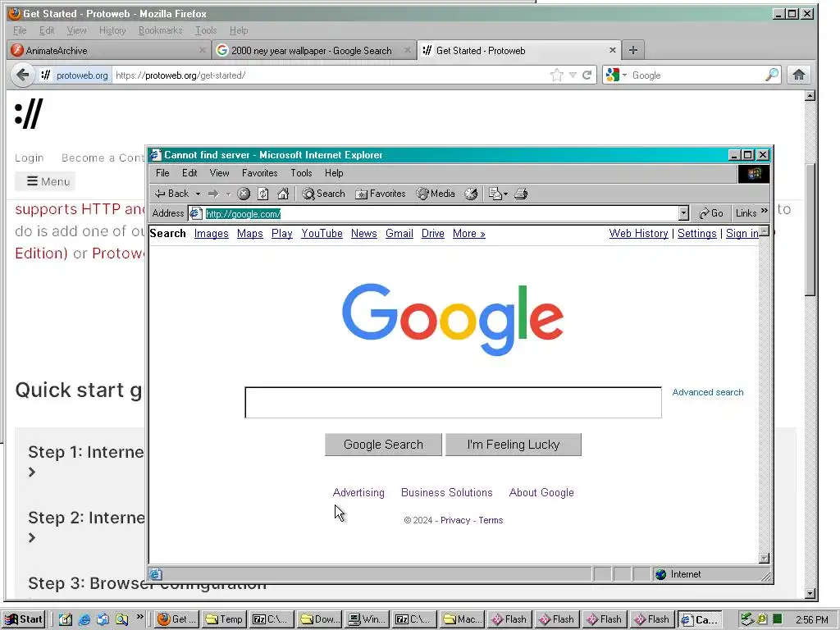This screenshot has height=630, width=840.
Task: Click the Protoweb logo
Action: pos(29,113)
